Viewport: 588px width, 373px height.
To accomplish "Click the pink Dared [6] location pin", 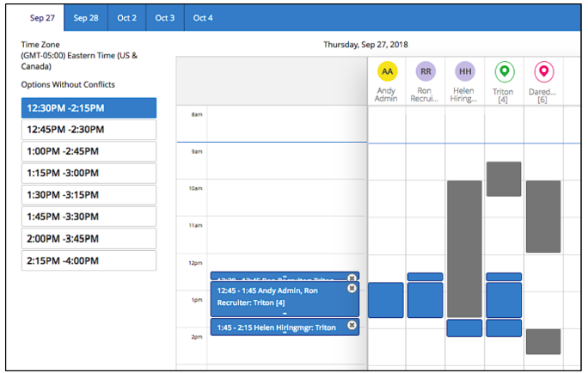I will pos(544,71).
